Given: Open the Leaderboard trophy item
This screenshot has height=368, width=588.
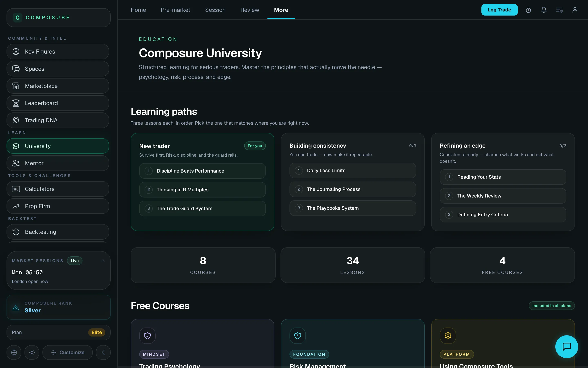Looking at the screenshot, I should pos(58,103).
